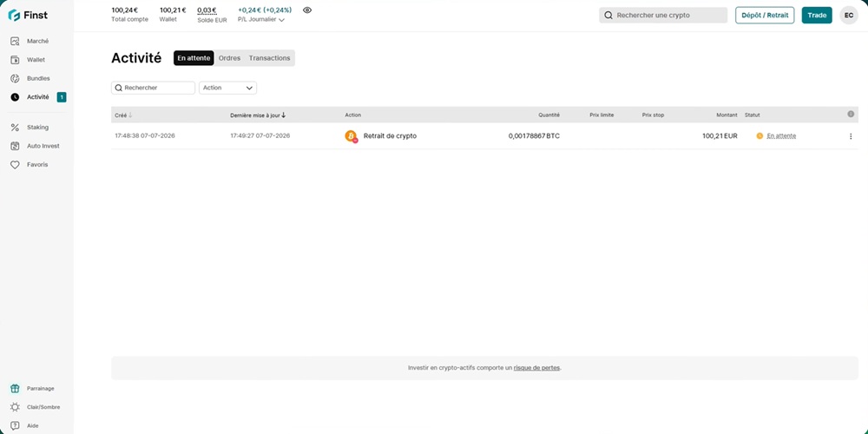Click the table info icon
Image resolution: width=868 pixels, height=434 pixels.
point(851,114)
